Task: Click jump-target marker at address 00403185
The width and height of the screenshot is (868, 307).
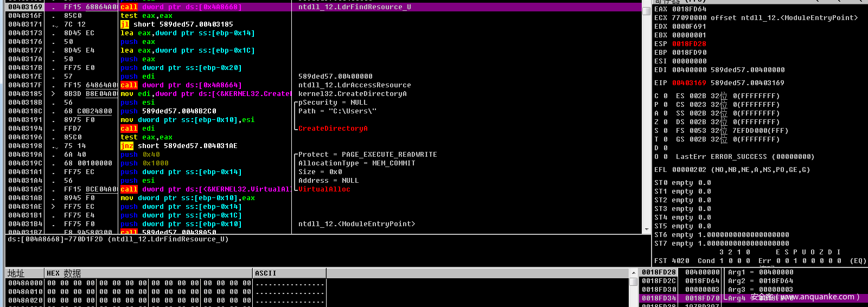Action: 53,94
